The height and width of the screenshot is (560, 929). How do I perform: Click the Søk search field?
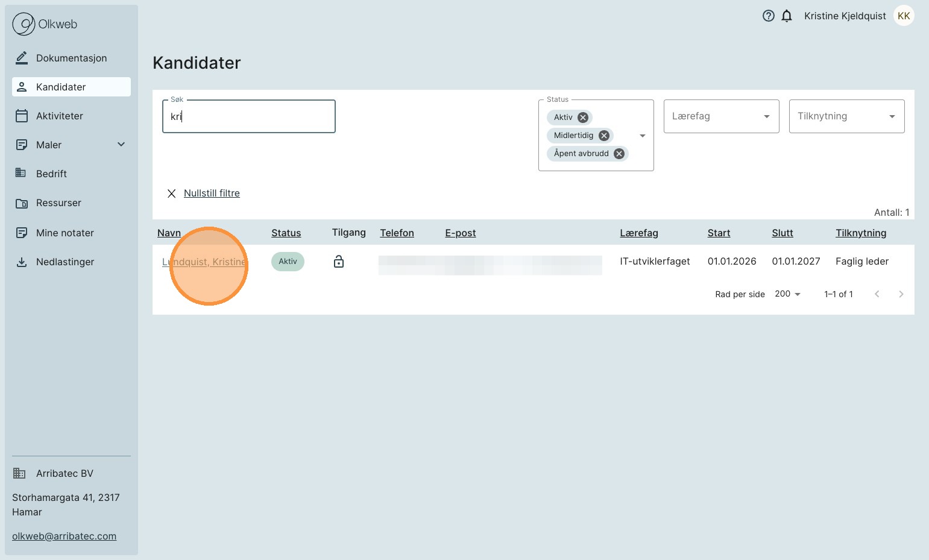coord(248,116)
